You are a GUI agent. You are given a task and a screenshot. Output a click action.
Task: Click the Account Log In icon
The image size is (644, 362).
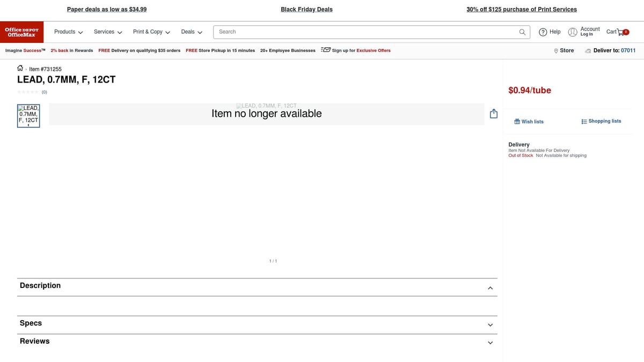click(x=573, y=32)
